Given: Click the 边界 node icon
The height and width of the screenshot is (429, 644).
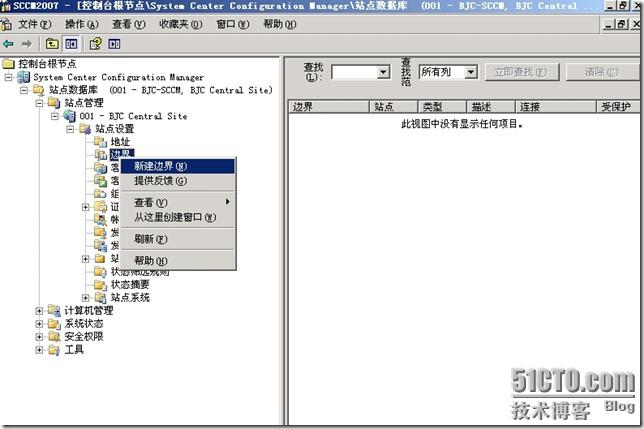Looking at the screenshot, I should pyautogui.click(x=101, y=155).
